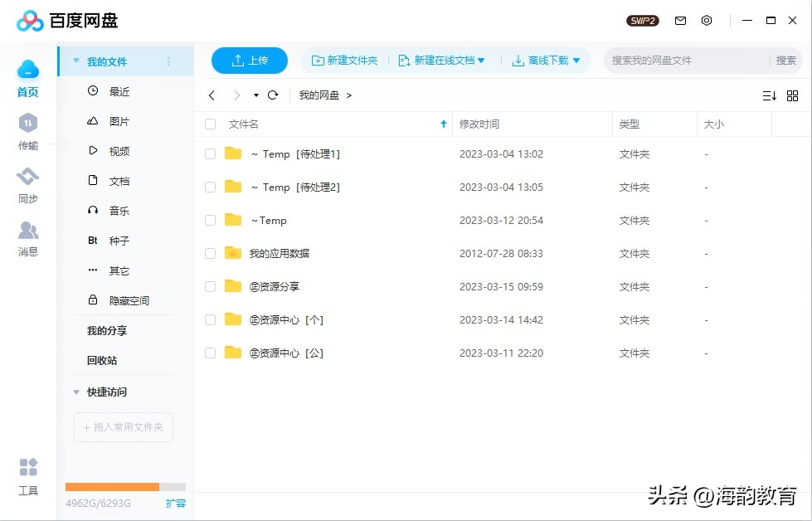This screenshot has height=521, width=812.
Task: Open the 传输 transfer icon
Action: (28, 124)
